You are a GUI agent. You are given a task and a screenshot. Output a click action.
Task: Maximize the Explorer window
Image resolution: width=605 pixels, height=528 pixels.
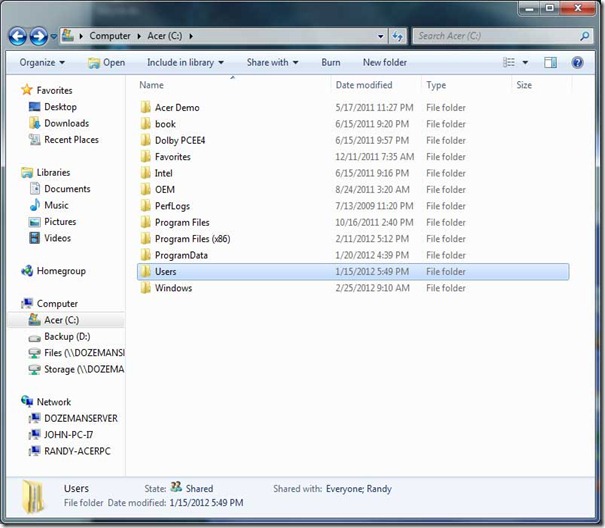tap(549, 8)
